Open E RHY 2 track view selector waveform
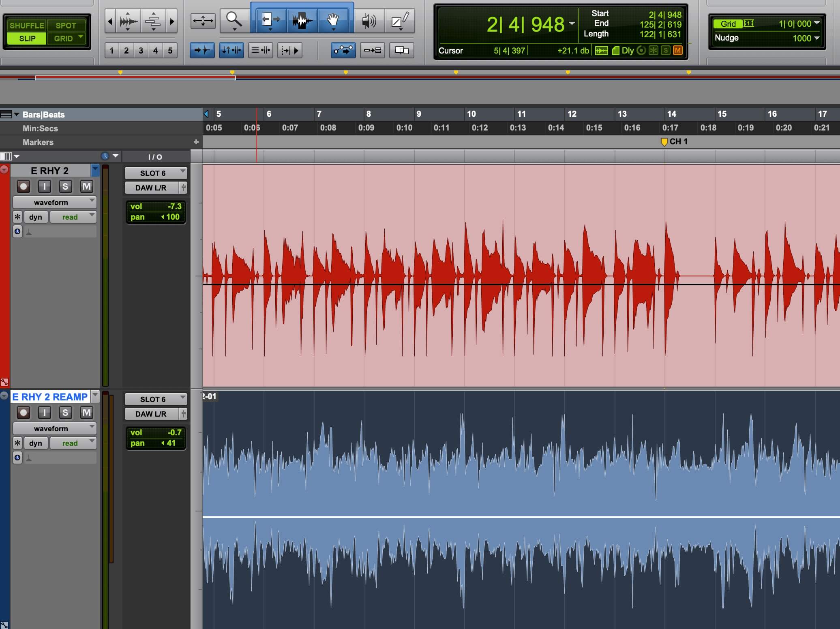 coord(54,202)
